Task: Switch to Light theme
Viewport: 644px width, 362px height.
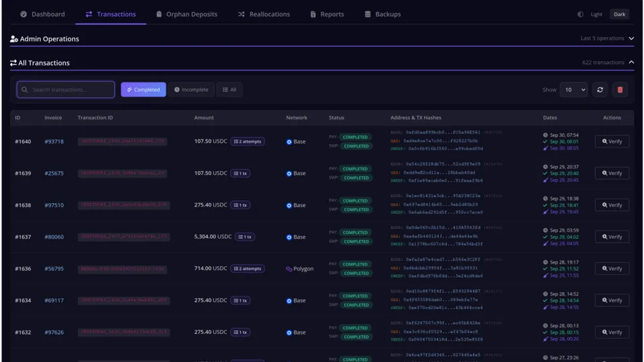Action: (x=596, y=14)
